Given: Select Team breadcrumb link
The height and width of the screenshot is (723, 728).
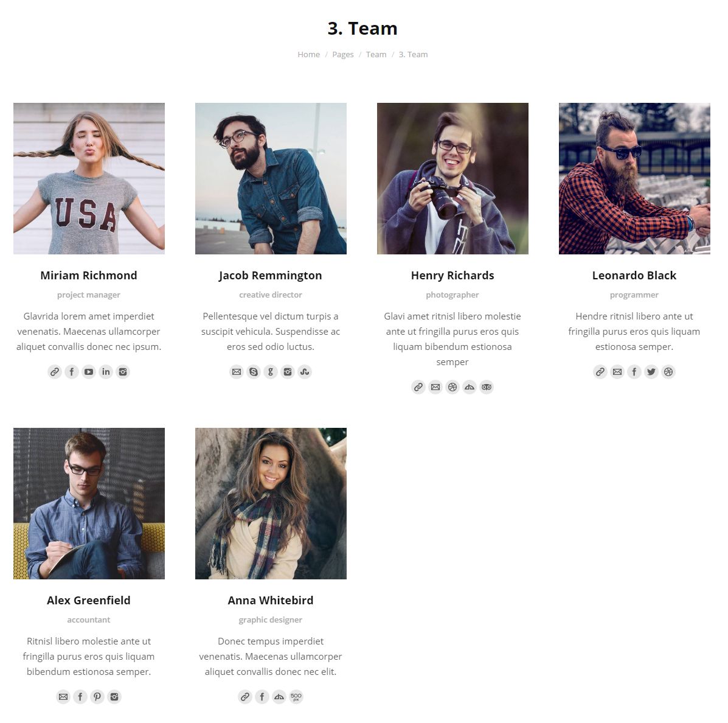Looking at the screenshot, I should [x=376, y=54].
